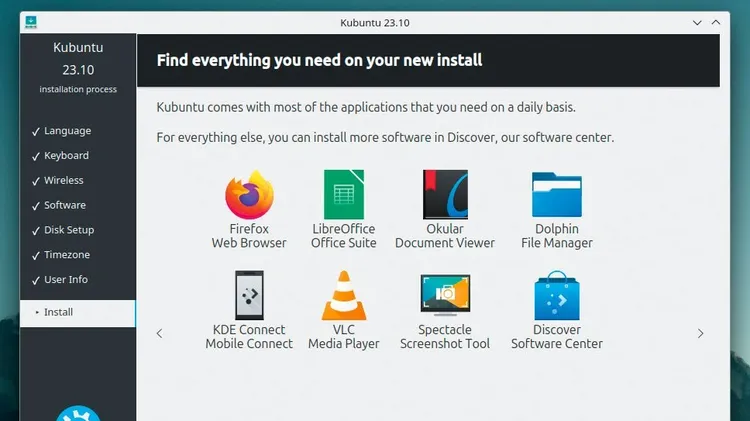Click the KDE Connect phone icon
This screenshot has height=421, width=750.
(249, 295)
